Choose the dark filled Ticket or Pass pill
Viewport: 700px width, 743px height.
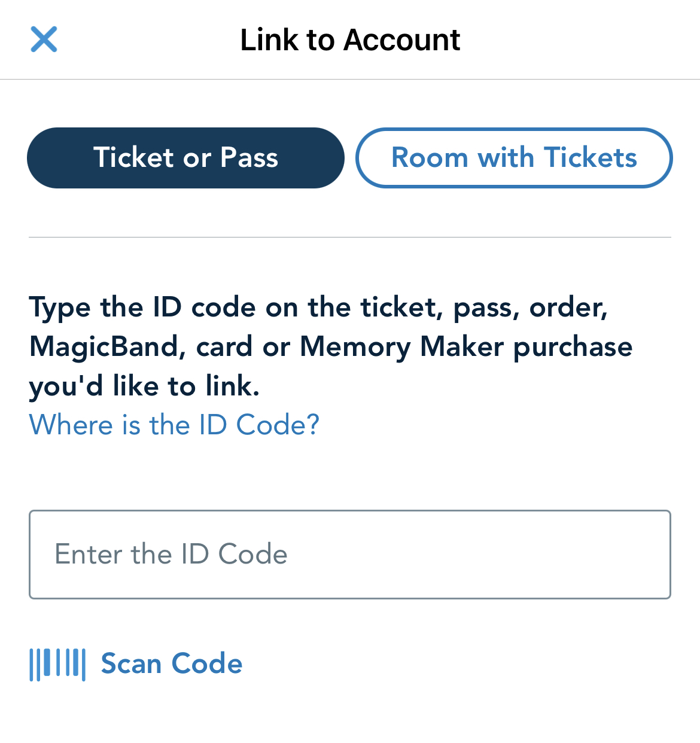(x=185, y=158)
